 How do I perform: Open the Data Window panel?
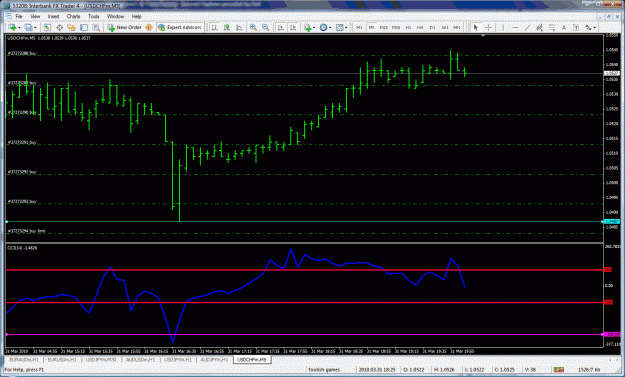click(x=59, y=27)
